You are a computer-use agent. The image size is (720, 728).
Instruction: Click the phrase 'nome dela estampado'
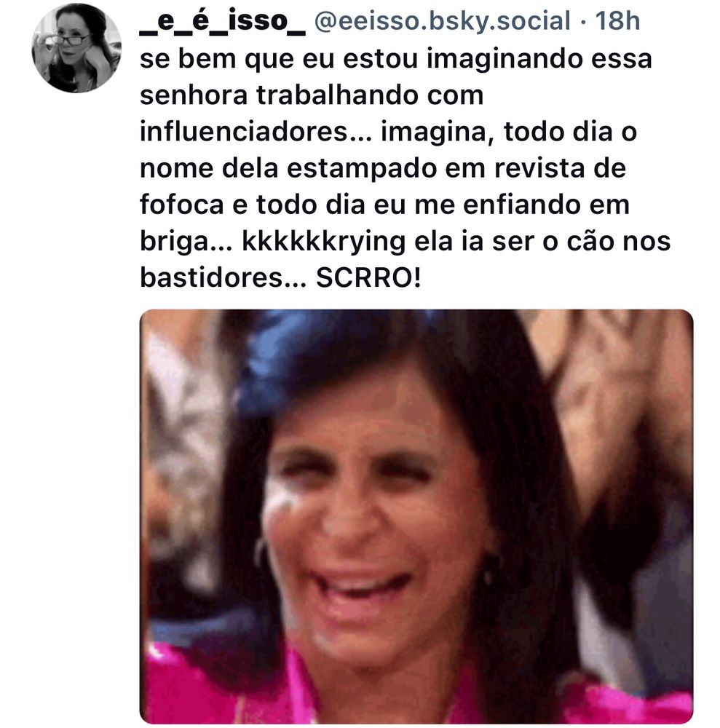[288, 168]
